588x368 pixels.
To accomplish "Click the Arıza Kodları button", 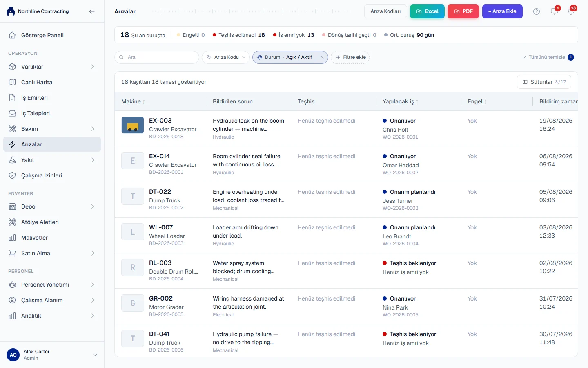I will pos(385,11).
